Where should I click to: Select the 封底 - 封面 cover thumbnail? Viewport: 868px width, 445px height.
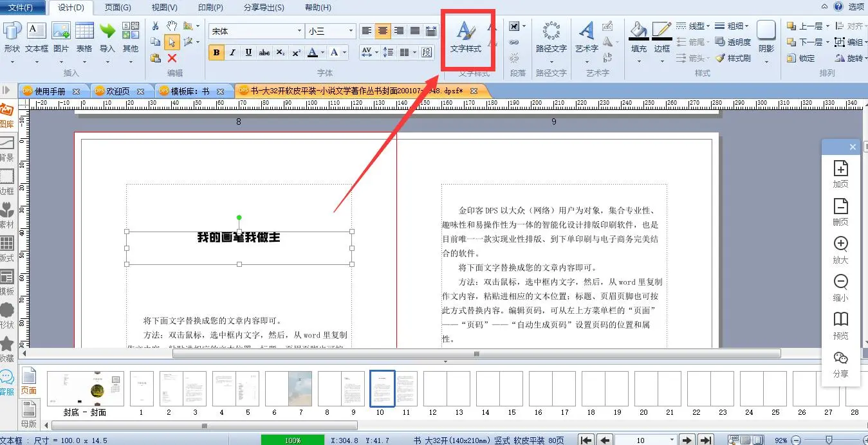coord(85,389)
